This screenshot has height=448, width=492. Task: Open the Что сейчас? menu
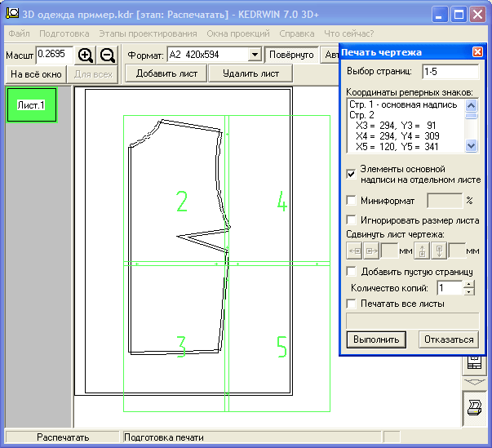point(349,33)
